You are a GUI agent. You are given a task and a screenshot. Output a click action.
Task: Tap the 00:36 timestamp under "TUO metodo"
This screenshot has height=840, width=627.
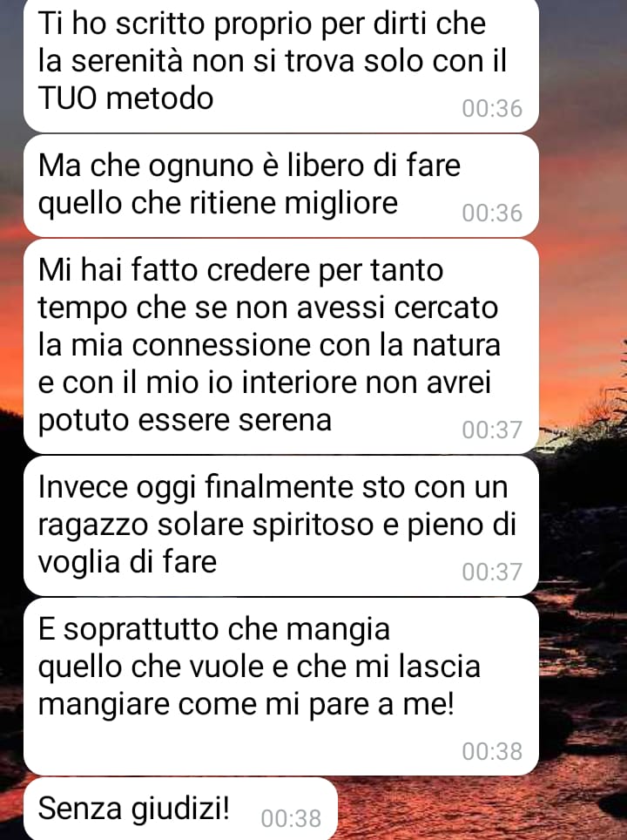(x=492, y=109)
